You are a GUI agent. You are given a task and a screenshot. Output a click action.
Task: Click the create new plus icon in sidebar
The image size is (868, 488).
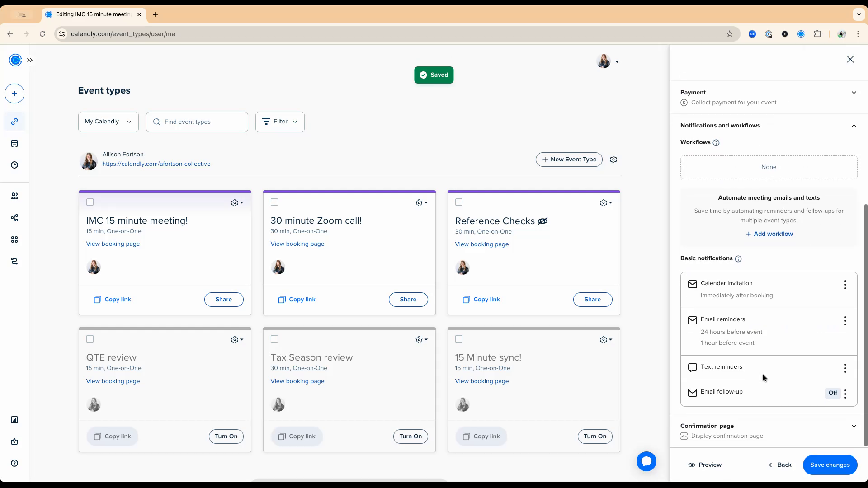click(14, 94)
